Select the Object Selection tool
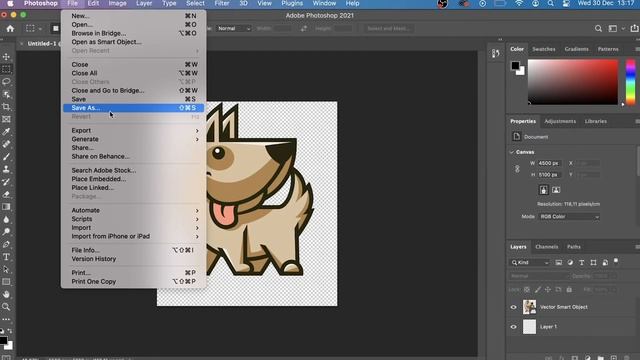Screen dimensions: 640x360 pyautogui.click(x=6, y=94)
